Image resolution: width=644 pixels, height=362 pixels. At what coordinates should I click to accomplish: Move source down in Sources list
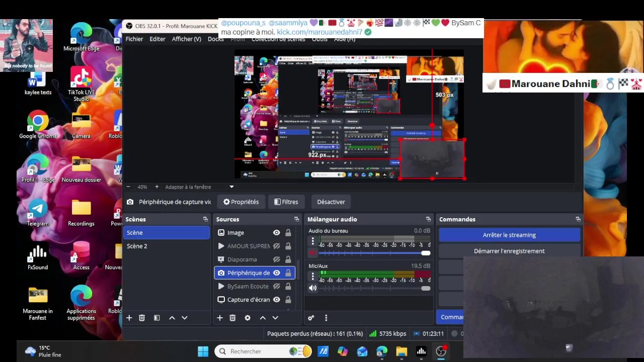click(x=275, y=318)
